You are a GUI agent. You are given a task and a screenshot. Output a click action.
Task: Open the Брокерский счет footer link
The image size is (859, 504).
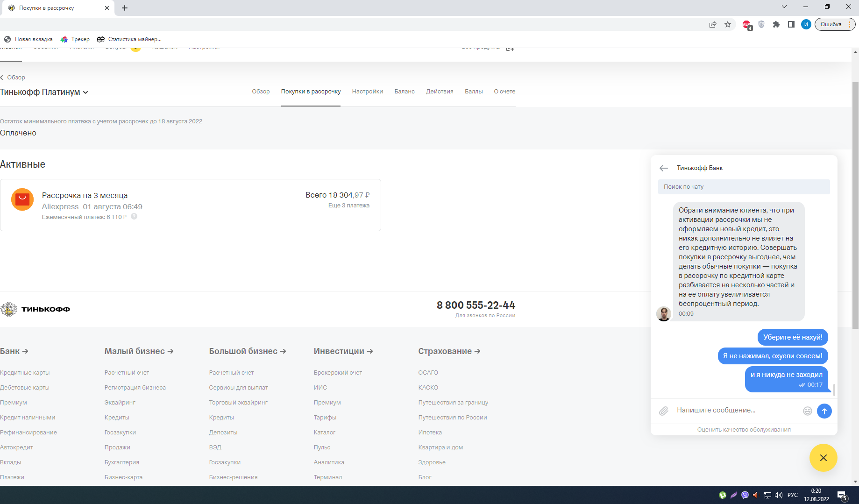(x=338, y=373)
